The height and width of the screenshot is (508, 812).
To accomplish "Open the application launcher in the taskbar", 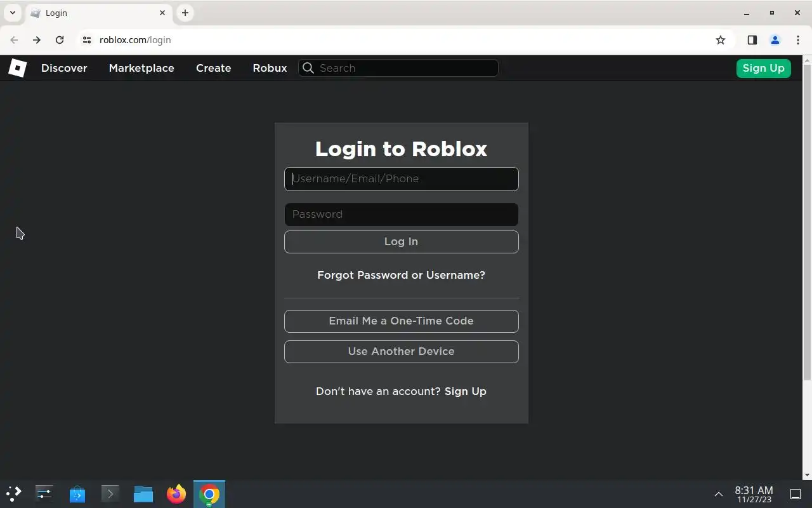I will (x=13, y=494).
